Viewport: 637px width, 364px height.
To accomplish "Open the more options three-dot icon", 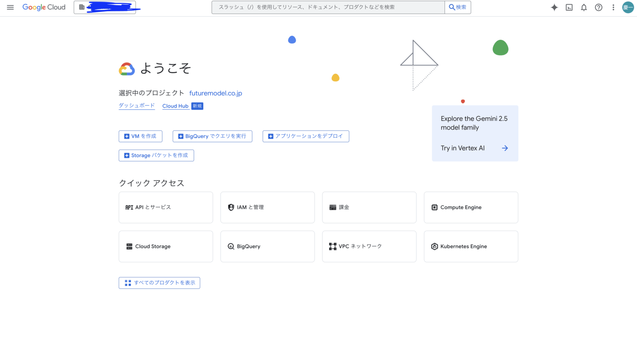I will tap(613, 7).
